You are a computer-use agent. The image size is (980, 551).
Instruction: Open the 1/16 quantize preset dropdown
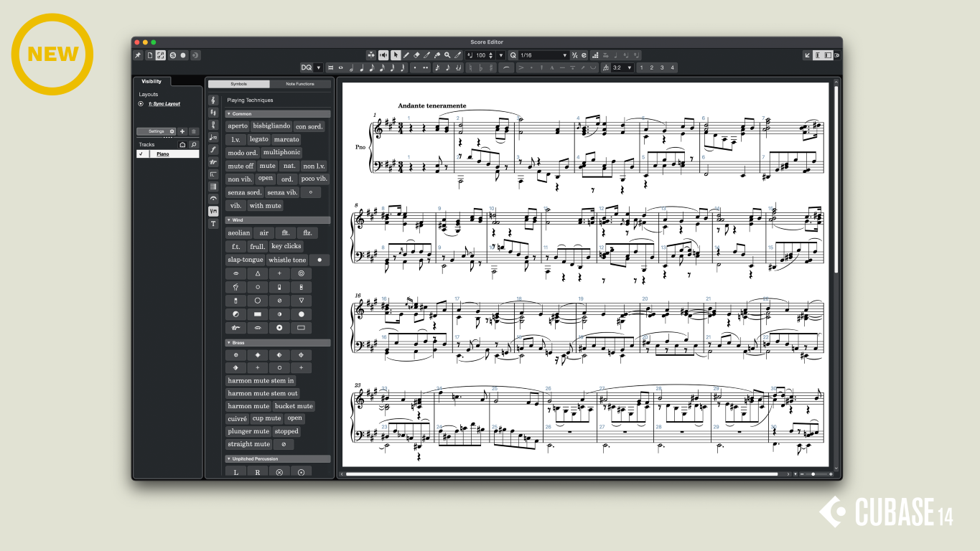[543, 55]
